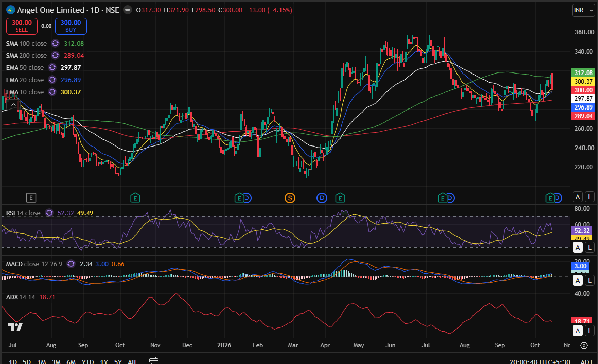
Task: Select the 5D date range
Action: [x=27, y=361]
